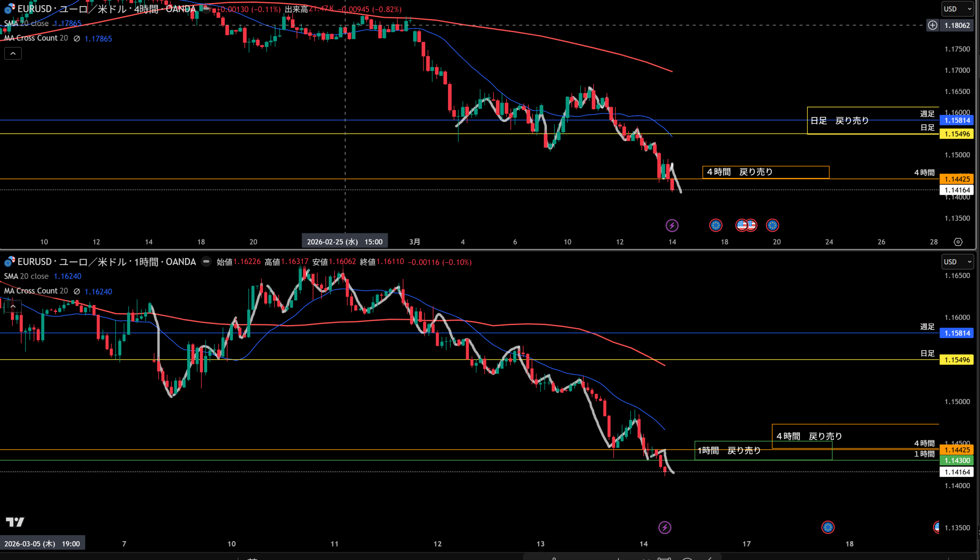Viewport: 980px width, 560px height.
Task: Collapse the upper chart indicator legend
Action: (x=13, y=54)
